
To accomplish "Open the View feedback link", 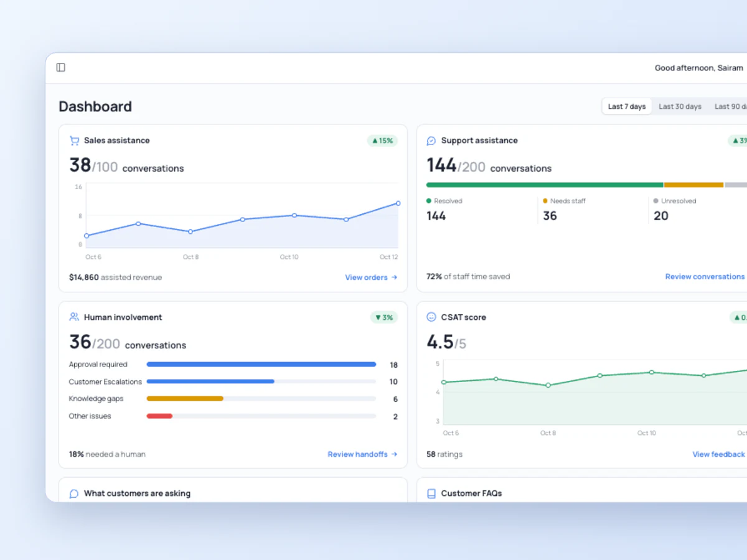I will 720,454.
